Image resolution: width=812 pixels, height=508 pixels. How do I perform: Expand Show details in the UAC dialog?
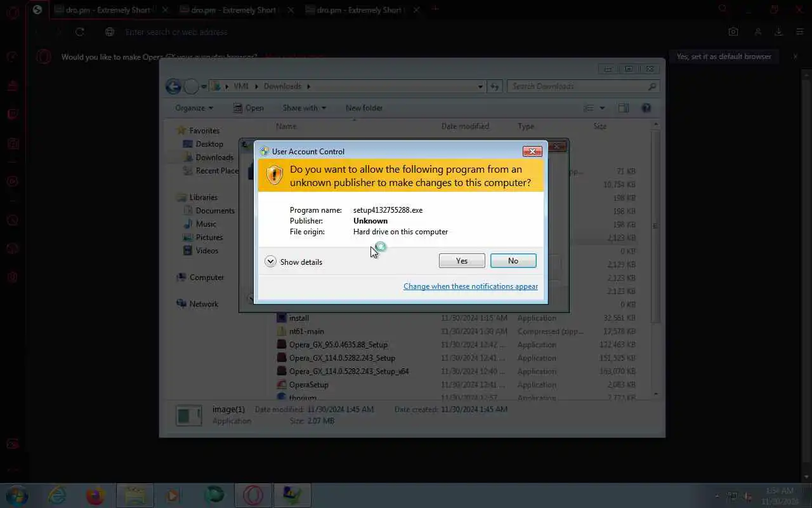point(294,262)
